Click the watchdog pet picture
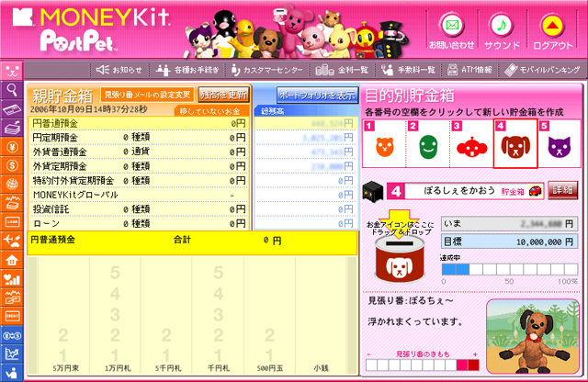The height and width of the screenshot is (382, 588). (533, 336)
